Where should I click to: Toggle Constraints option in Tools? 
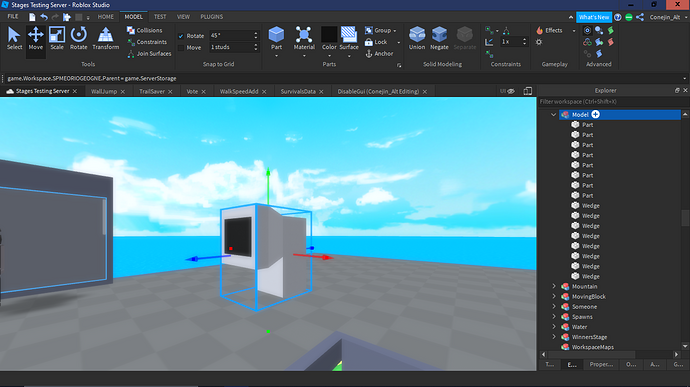click(x=147, y=42)
